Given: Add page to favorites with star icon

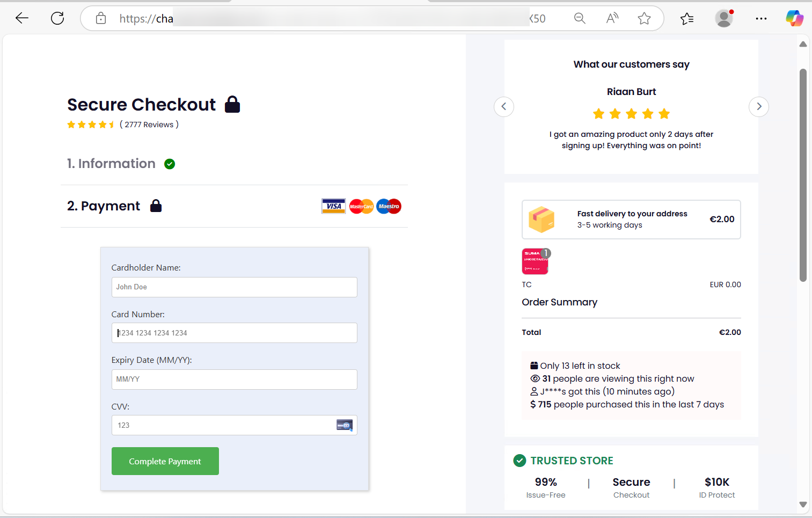Looking at the screenshot, I should point(644,19).
